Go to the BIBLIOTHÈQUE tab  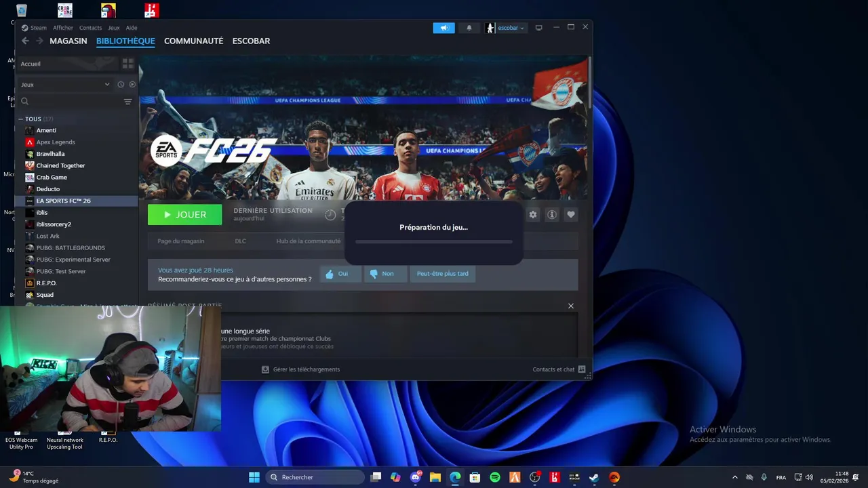coord(125,41)
